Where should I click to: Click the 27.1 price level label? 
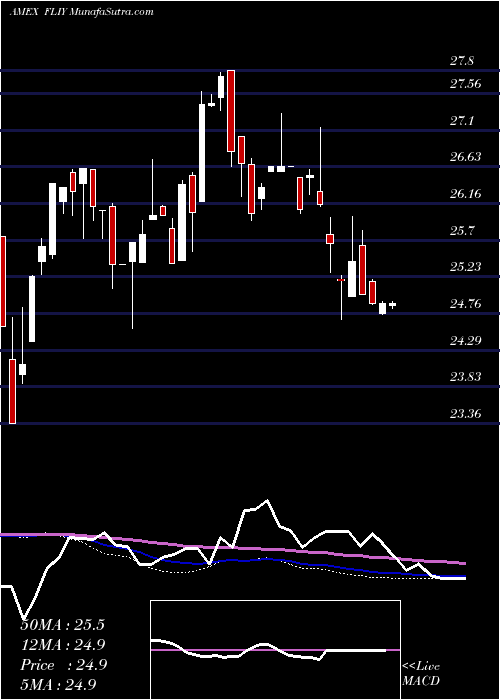(462, 121)
